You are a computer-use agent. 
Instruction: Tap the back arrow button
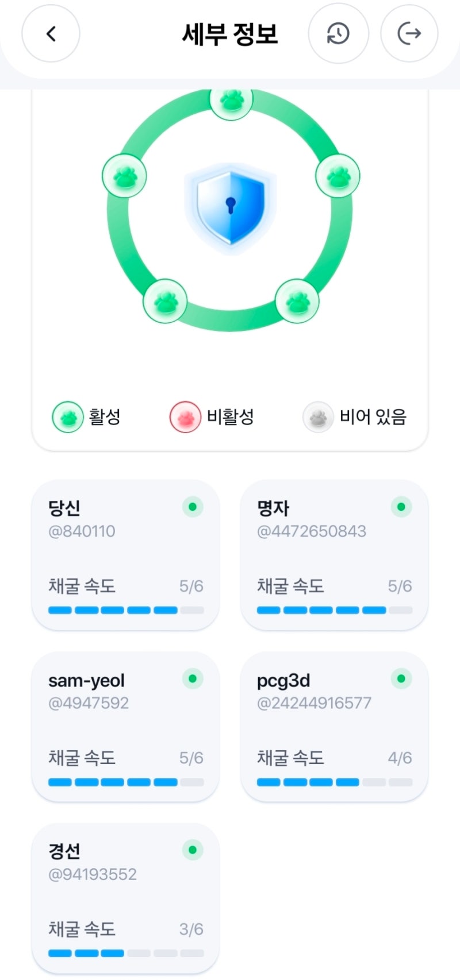click(51, 34)
